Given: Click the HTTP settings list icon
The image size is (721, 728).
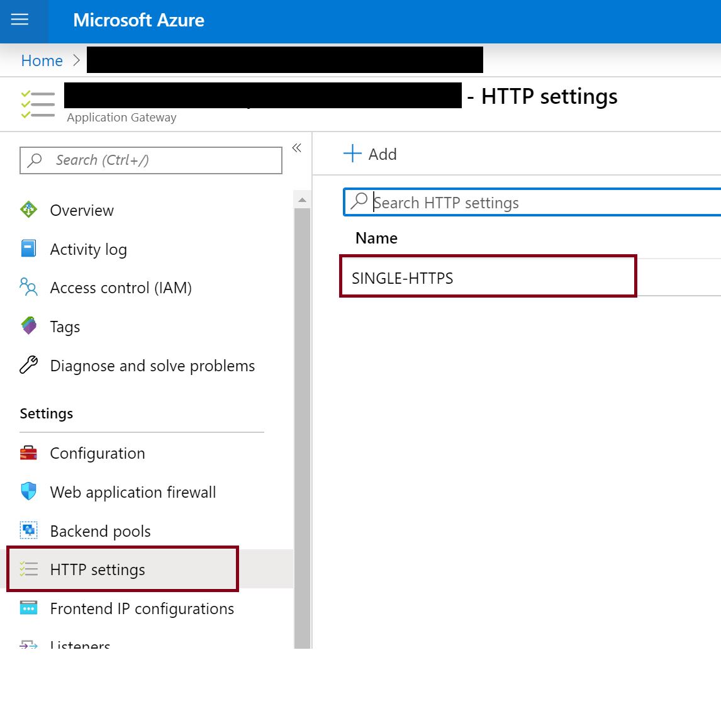Looking at the screenshot, I should click(x=28, y=569).
